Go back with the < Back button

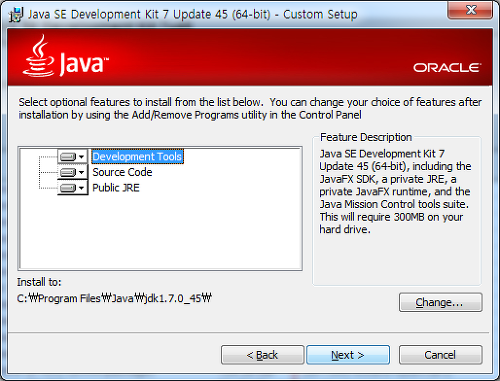(x=262, y=355)
